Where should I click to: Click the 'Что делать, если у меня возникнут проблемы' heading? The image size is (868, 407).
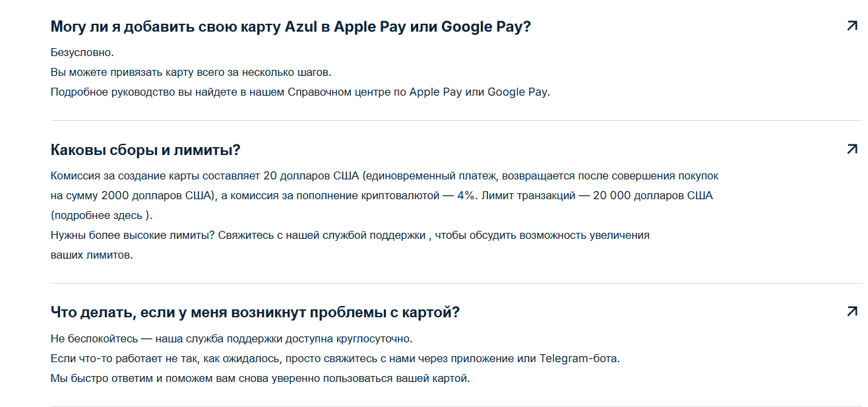255,312
